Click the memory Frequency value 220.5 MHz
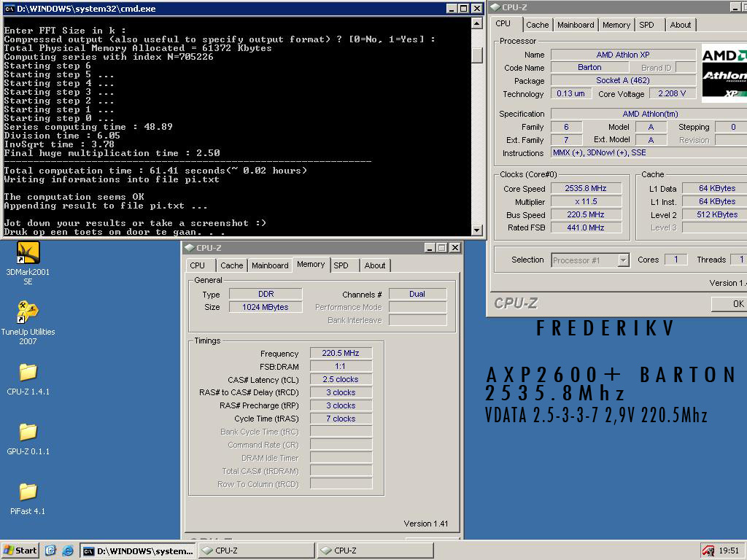The height and width of the screenshot is (560, 747). [x=341, y=353]
